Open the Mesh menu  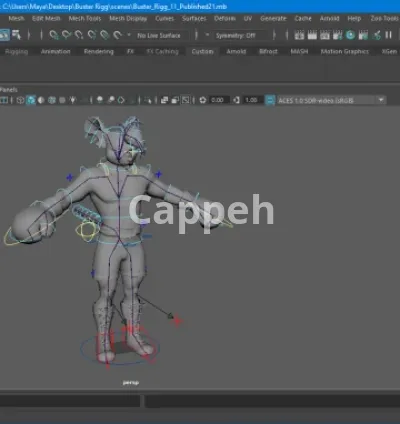coord(16,19)
